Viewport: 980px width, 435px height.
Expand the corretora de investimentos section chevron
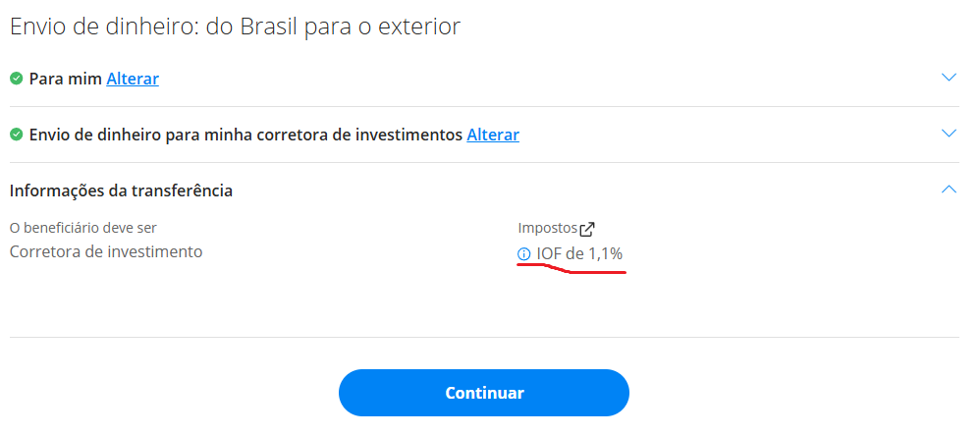click(x=949, y=134)
